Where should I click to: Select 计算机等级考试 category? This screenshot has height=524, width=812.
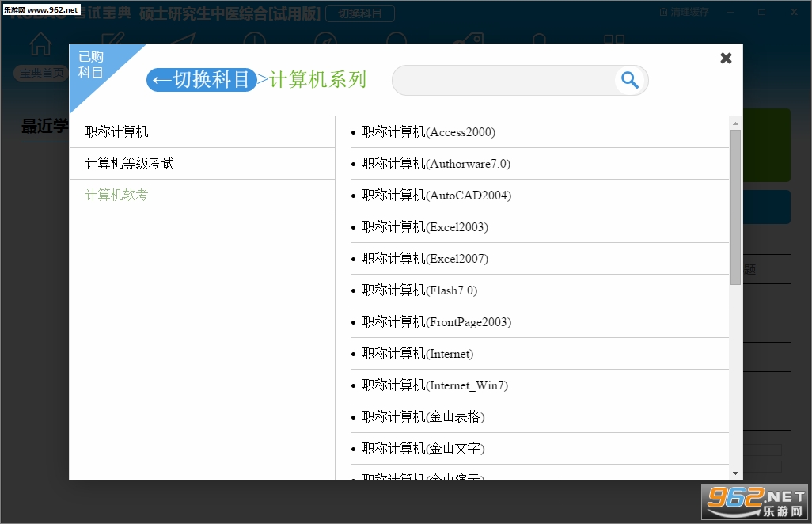coord(202,164)
